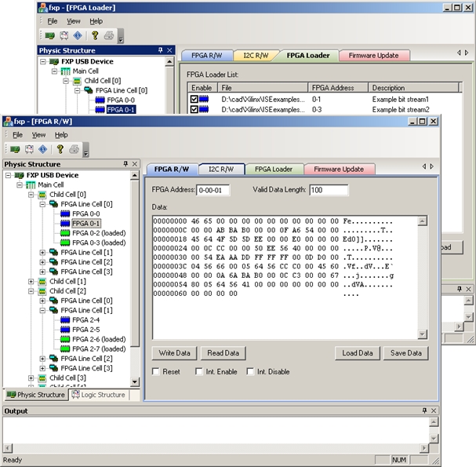Click the FXP USB Device root icon
The image size is (476, 467).
click(x=20, y=175)
